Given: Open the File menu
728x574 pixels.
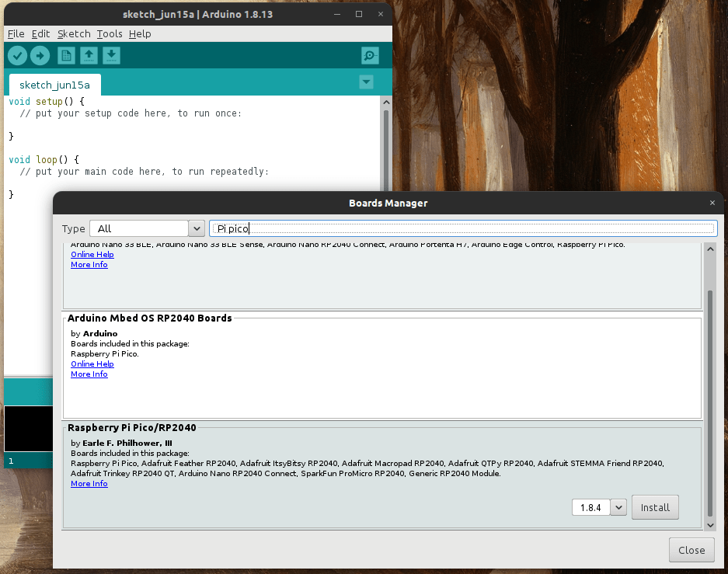Looking at the screenshot, I should (16, 34).
